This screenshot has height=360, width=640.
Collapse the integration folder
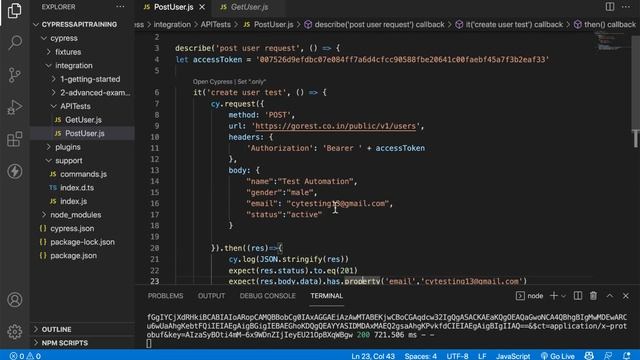(73, 65)
